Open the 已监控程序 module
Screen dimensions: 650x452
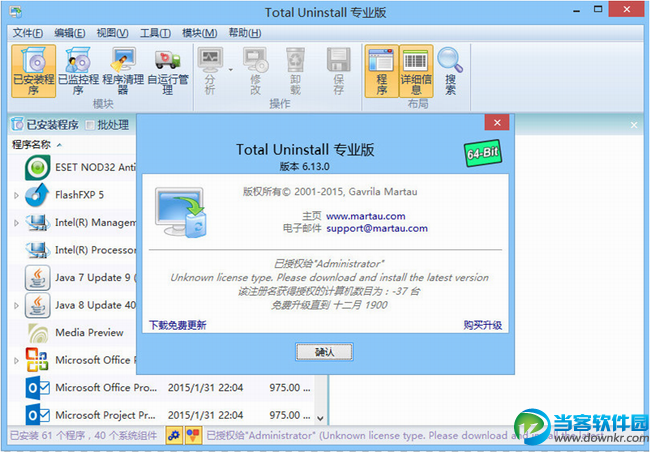(x=78, y=71)
